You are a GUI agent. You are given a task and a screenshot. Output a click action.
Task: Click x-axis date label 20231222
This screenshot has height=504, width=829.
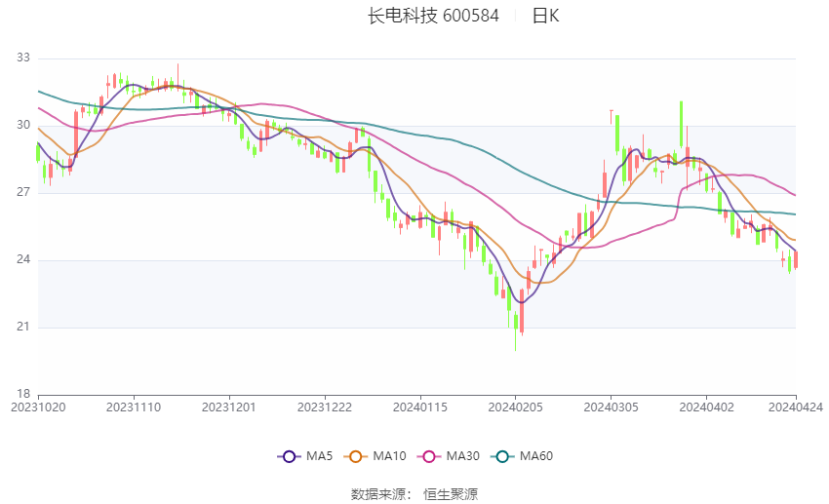click(325, 407)
